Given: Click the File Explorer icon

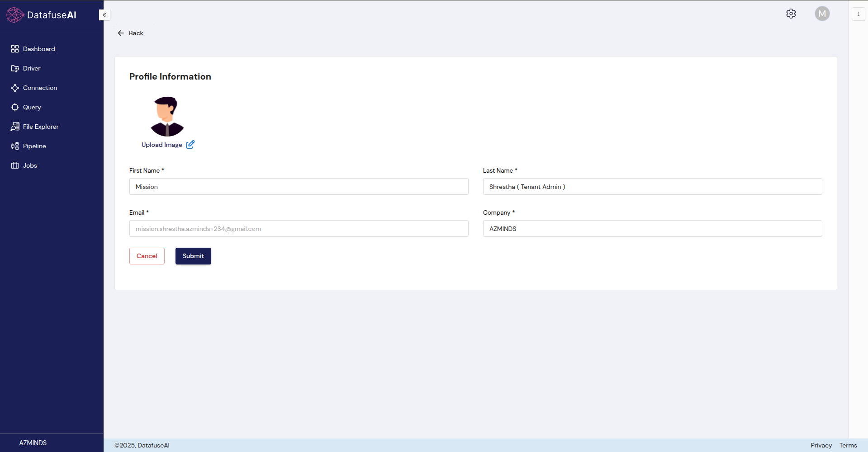Looking at the screenshot, I should coord(15,127).
